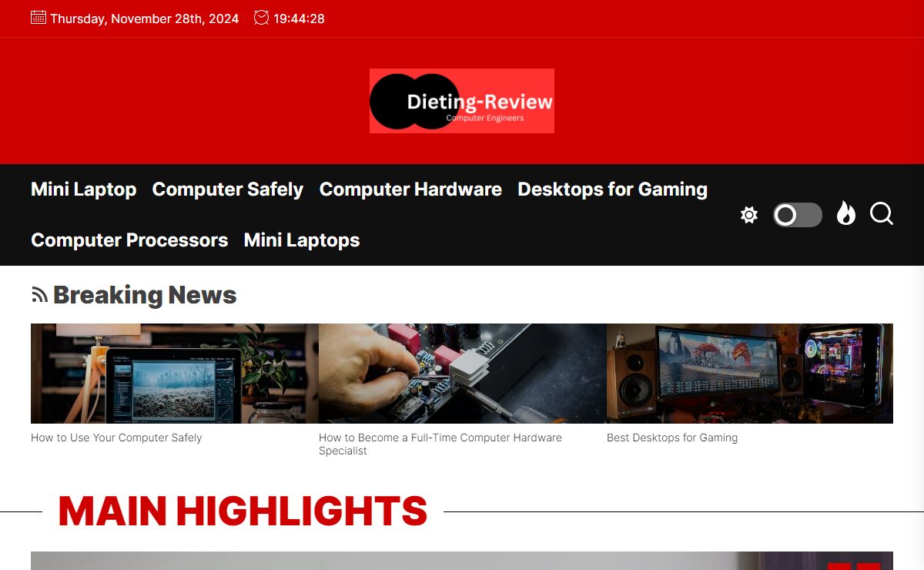This screenshot has width=924, height=570.
Task: Read How to Use Your Computer Safely
Action: click(116, 438)
